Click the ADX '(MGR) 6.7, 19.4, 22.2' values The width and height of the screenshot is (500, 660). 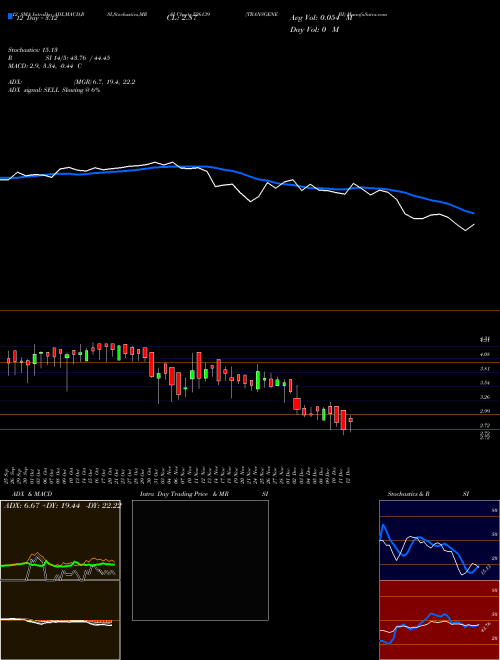tap(104, 82)
